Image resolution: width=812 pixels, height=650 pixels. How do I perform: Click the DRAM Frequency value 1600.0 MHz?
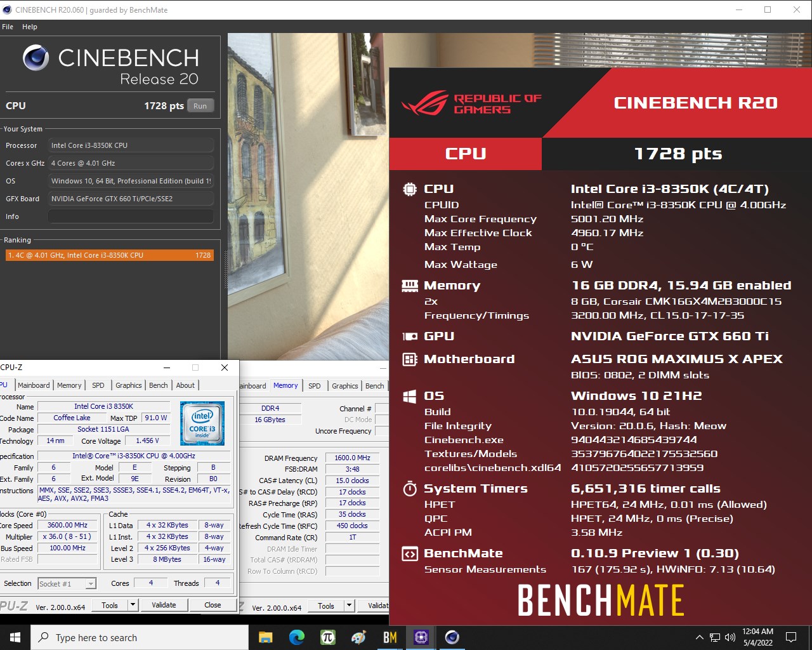352,458
